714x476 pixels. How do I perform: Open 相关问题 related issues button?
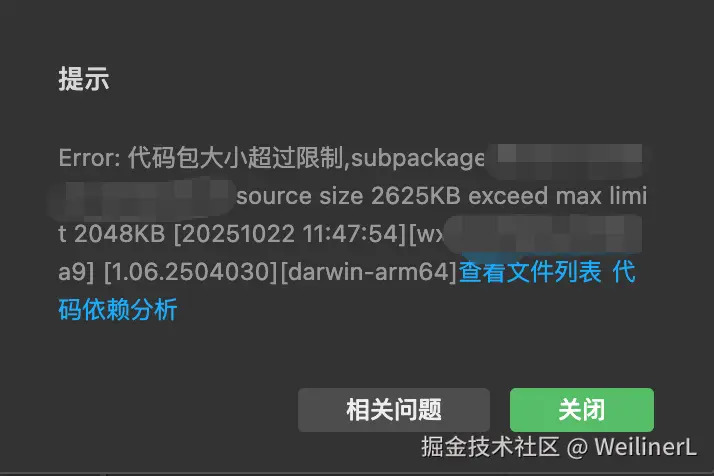tap(394, 409)
